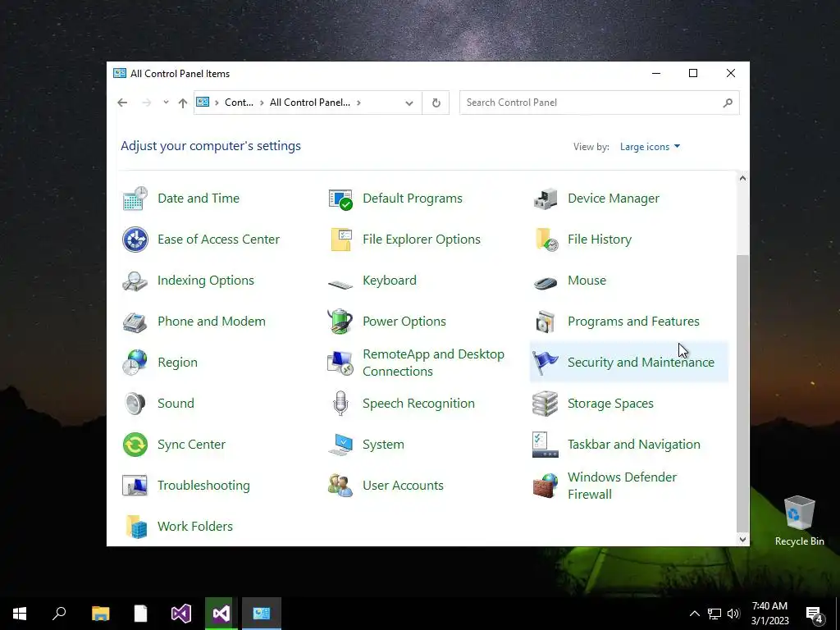Open the View by Large icons dropdown
The width and height of the screenshot is (840, 630).
[x=650, y=147]
